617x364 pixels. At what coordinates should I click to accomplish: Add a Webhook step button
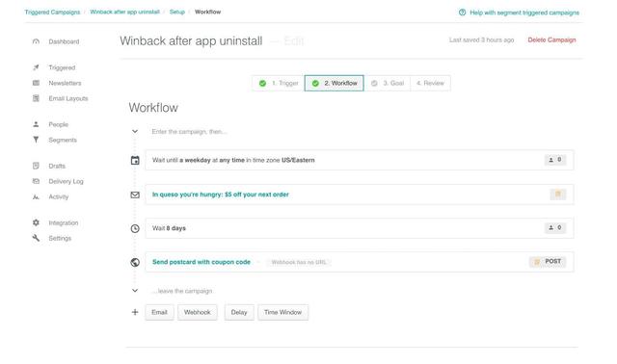pos(197,312)
